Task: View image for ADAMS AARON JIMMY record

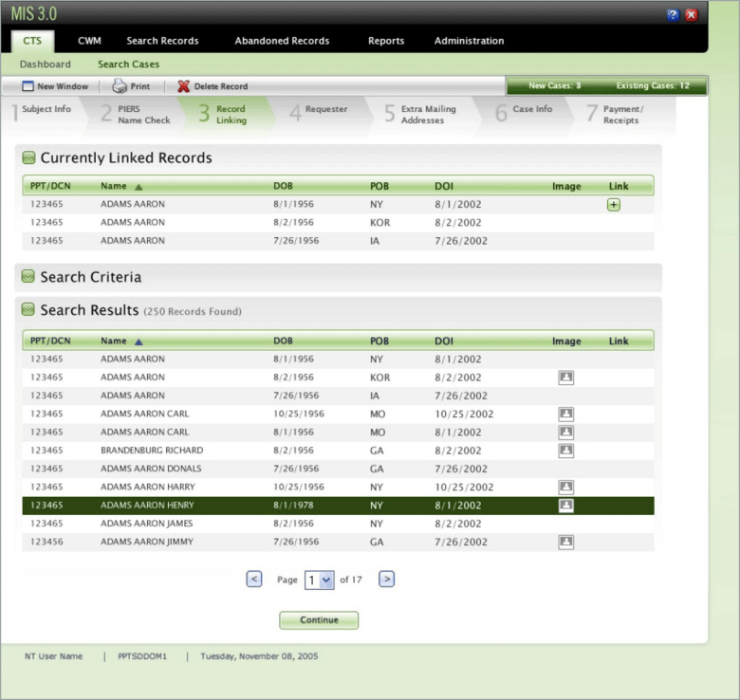Action: point(566,542)
